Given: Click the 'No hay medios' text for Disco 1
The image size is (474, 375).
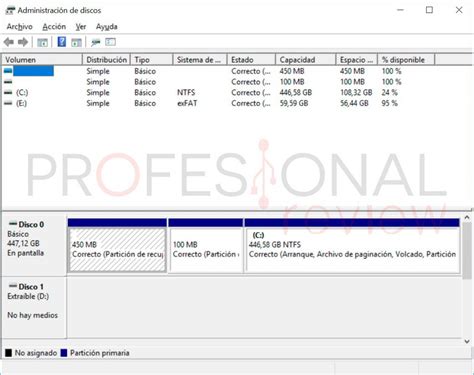Looking at the screenshot, I should (32, 315).
